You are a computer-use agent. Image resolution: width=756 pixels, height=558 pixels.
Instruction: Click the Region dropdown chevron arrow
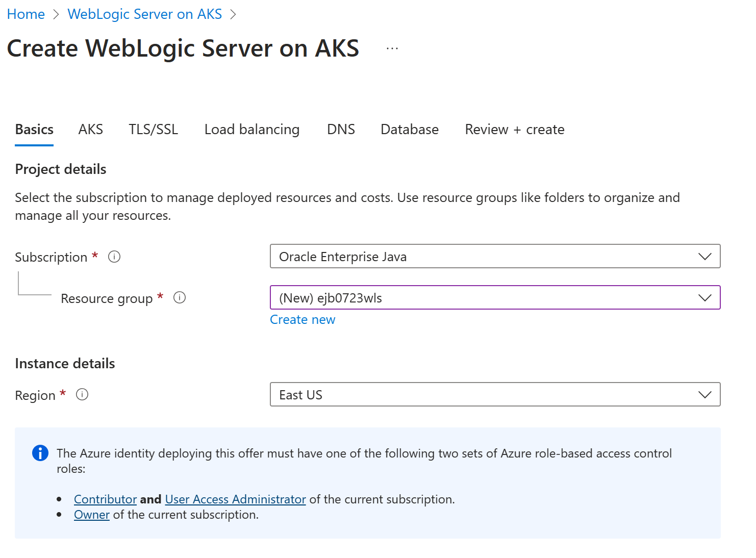click(704, 395)
